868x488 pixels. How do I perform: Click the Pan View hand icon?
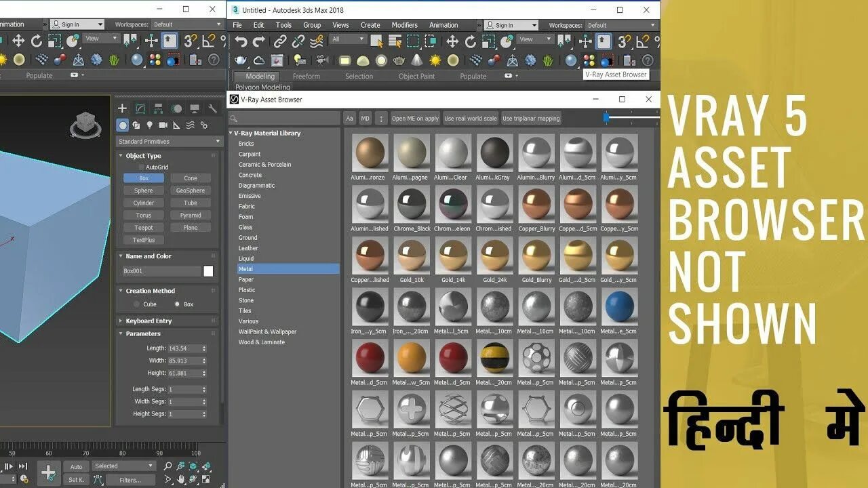(x=181, y=479)
